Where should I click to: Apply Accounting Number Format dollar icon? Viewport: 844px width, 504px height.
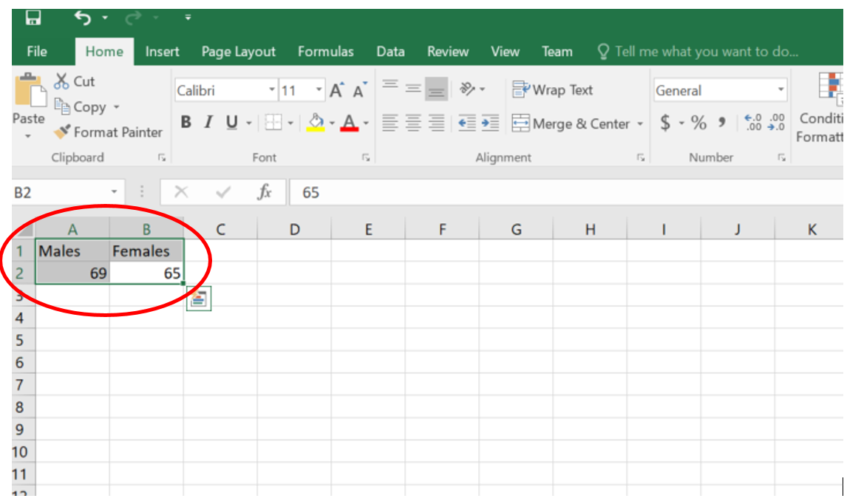(x=665, y=123)
